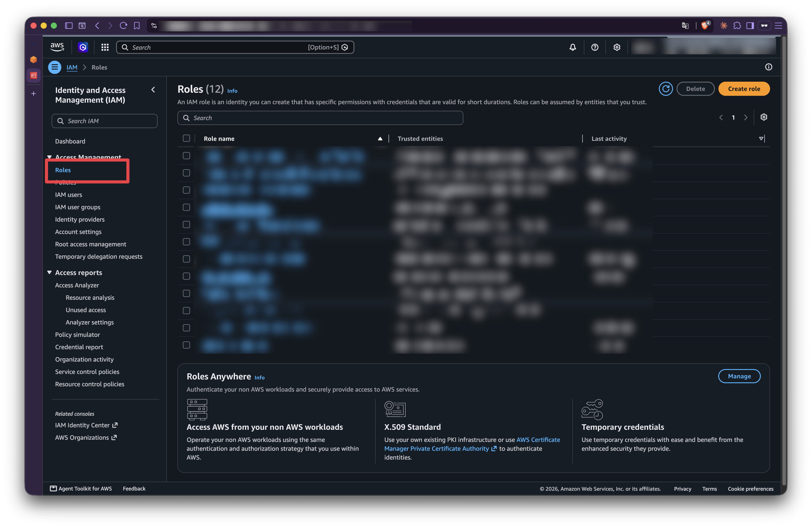Open site settings icon in address bar
The image size is (812, 528).
click(154, 26)
